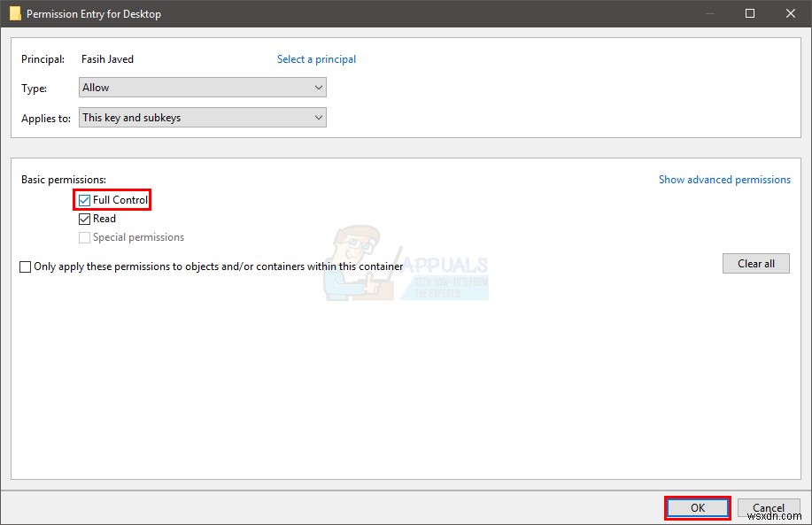Click the folder icon in title bar
Screen dimensions: 812x525
pos(16,14)
